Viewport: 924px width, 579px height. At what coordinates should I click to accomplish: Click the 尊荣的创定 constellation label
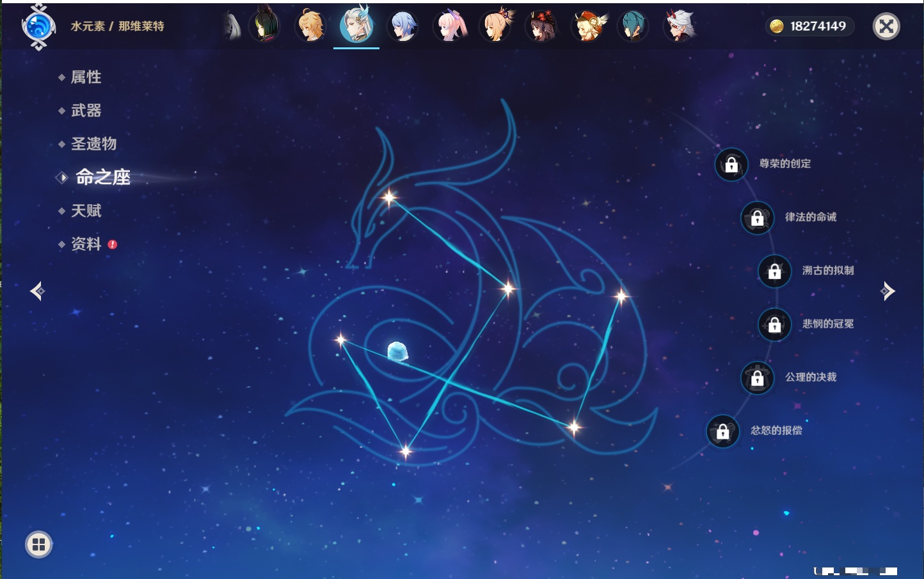coord(785,164)
